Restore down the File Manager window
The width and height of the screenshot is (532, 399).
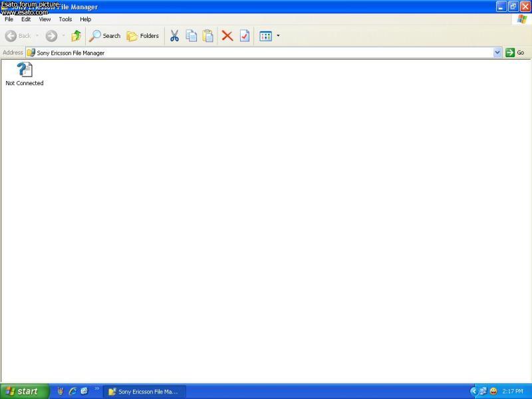coord(513,7)
